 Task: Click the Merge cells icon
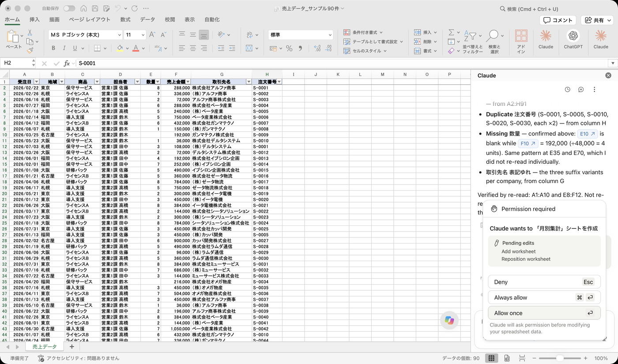tap(249, 48)
